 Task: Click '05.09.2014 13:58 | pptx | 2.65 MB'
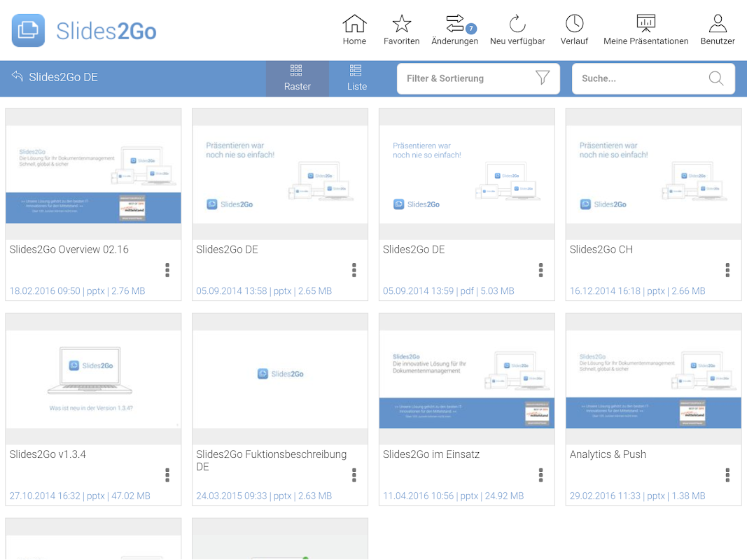pos(264,291)
